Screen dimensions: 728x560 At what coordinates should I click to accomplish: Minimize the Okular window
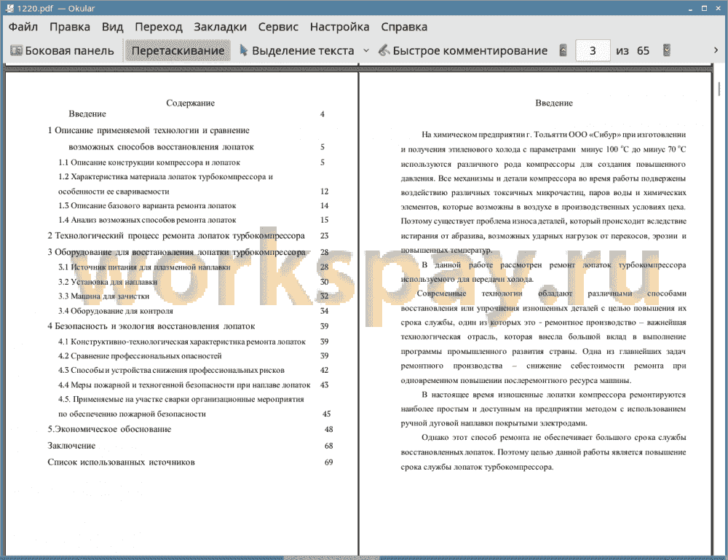691,8
